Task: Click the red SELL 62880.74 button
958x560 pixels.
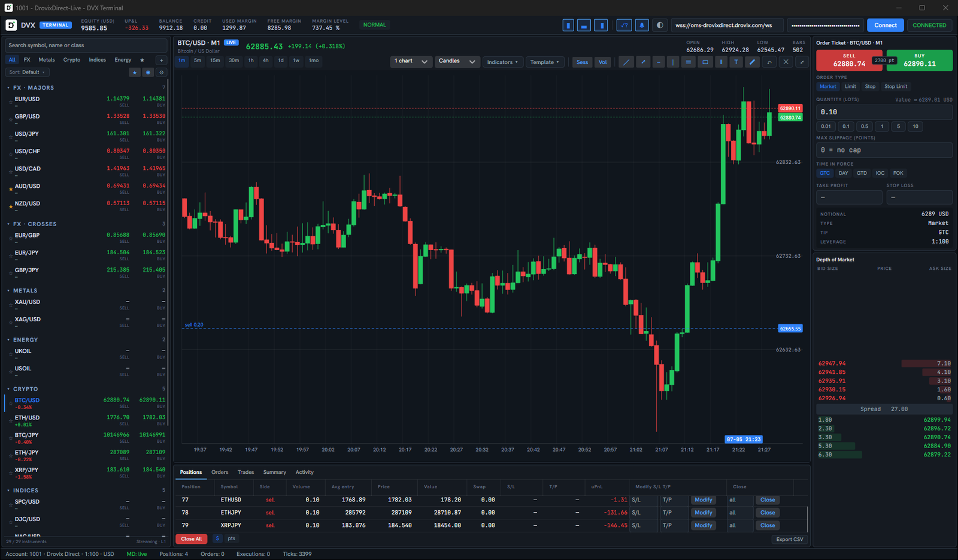Action: click(x=849, y=60)
